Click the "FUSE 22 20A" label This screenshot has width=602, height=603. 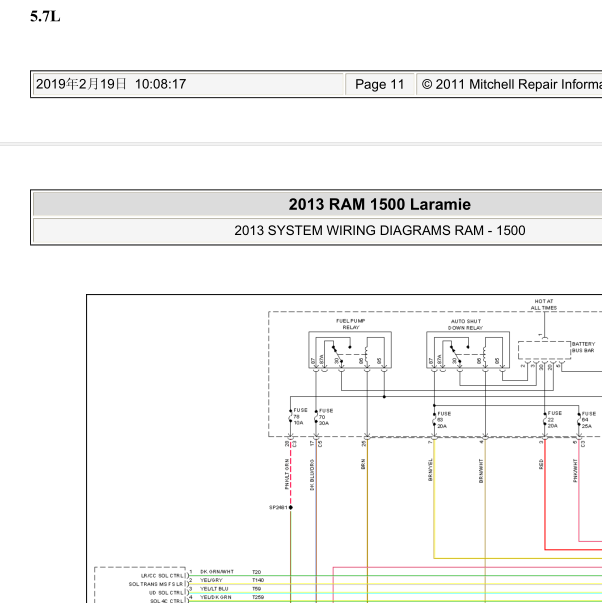[554, 420]
